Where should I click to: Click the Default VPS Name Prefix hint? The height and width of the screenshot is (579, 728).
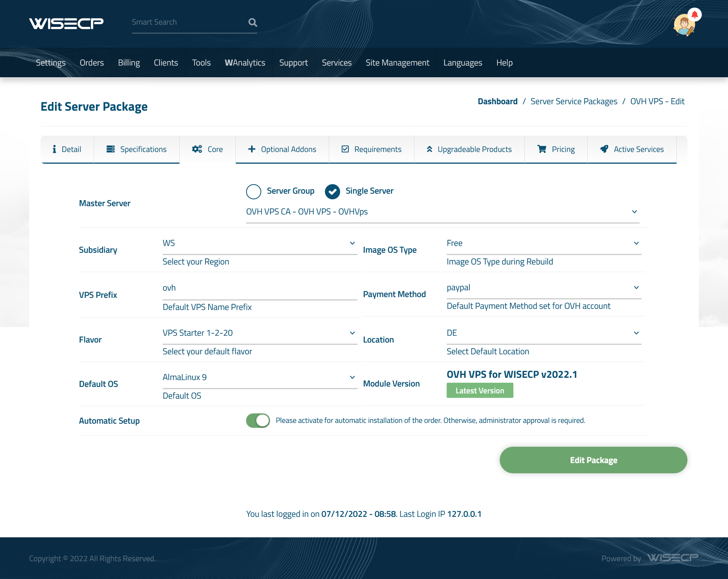pyautogui.click(x=207, y=307)
